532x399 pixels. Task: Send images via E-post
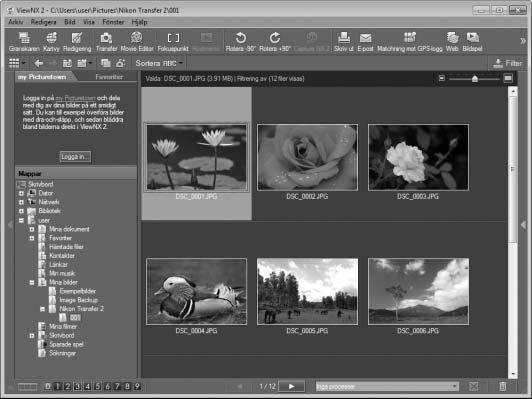click(365, 42)
